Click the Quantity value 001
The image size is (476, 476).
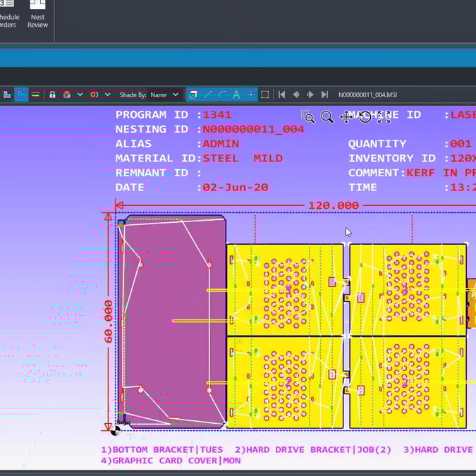click(460, 144)
